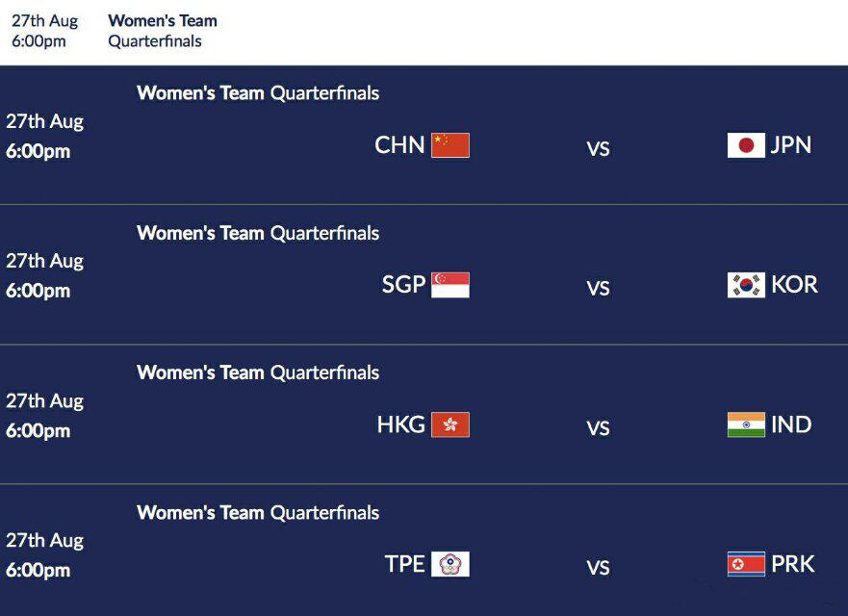Select the Women's Team Quarterfinals header at top
848x616 pixels.
pyautogui.click(x=163, y=31)
